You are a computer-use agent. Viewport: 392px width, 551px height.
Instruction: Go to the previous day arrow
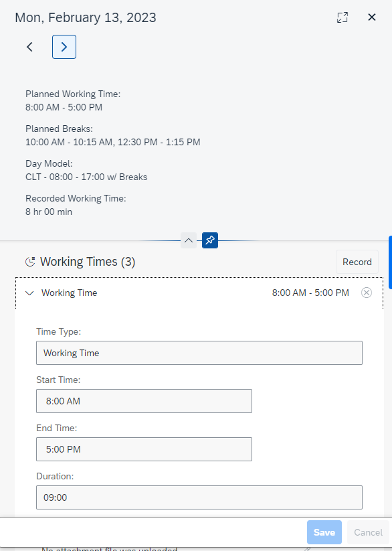point(30,47)
